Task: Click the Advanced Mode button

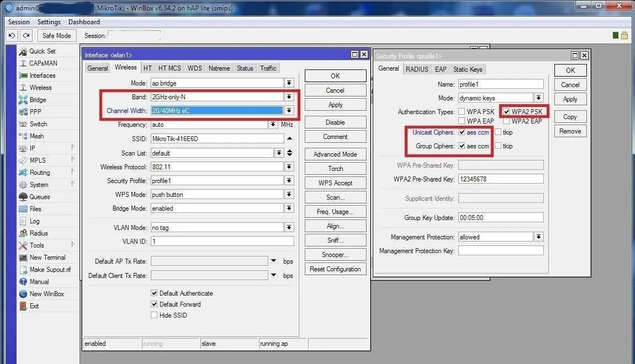Action: coord(335,154)
